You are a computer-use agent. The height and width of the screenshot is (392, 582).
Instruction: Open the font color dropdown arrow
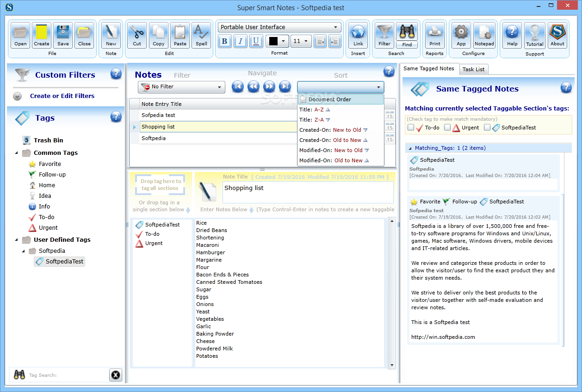pyautogui.click(x=284, y=41)
